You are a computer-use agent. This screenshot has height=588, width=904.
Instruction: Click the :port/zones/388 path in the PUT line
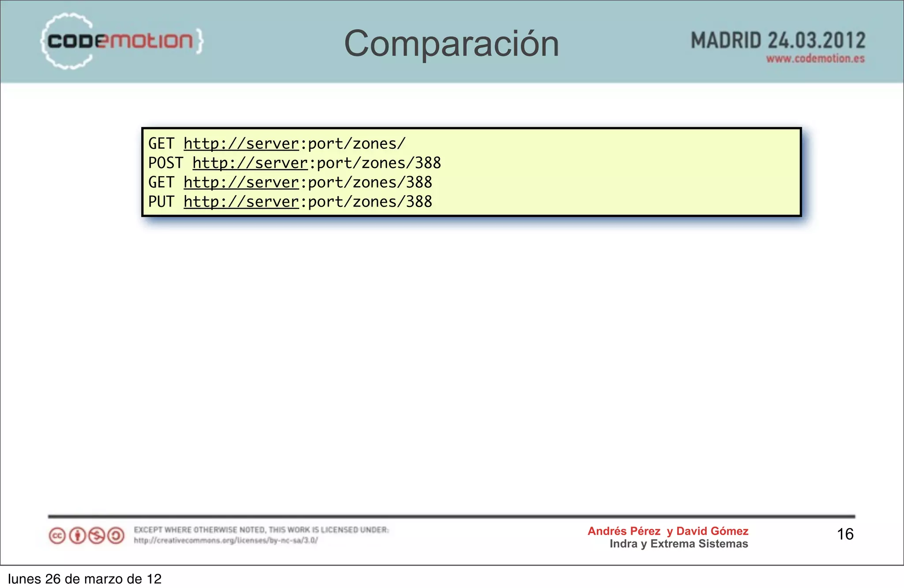pos(366,202)
